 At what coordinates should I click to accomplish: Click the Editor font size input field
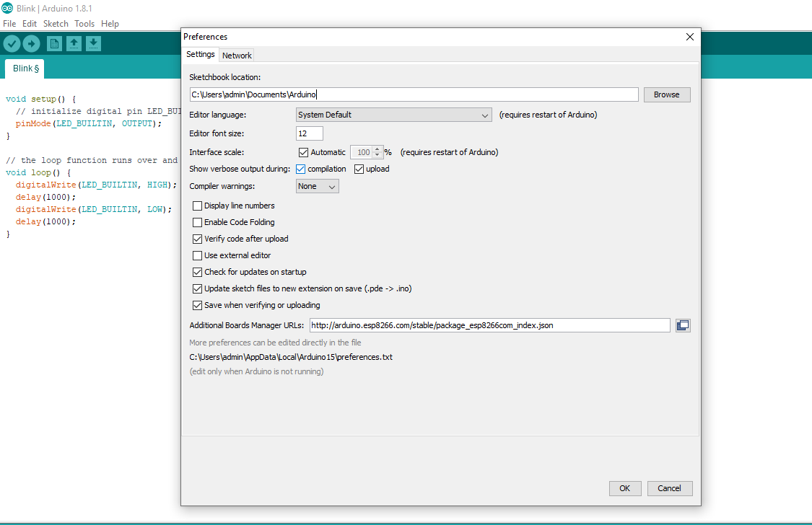click(309, 133)
